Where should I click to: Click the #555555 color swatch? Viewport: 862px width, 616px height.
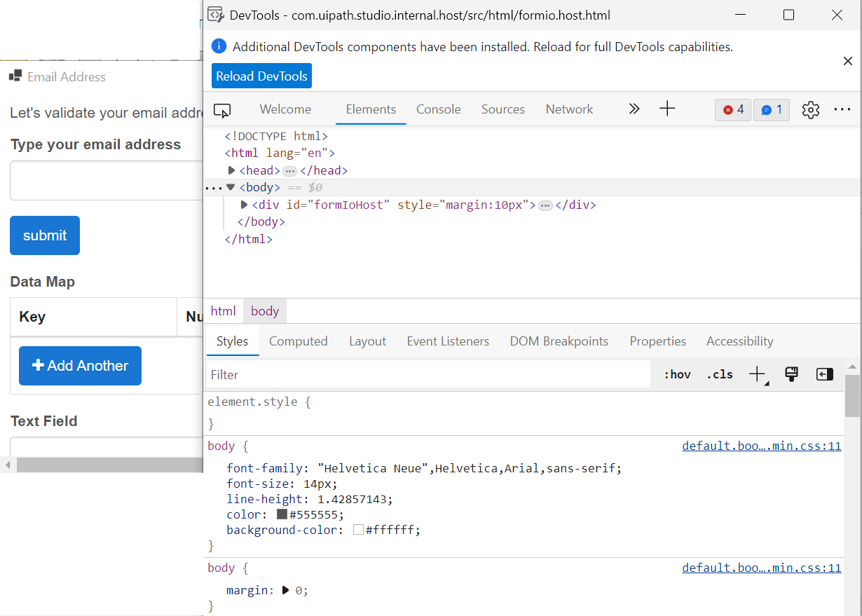282,514
